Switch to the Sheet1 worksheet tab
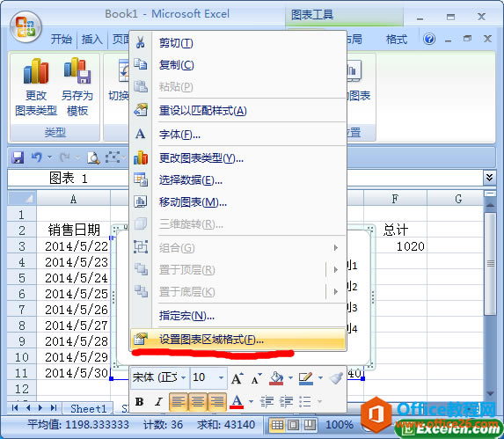Screen dimensions: 504x439 pyautogui.click(x=88, y=408)
